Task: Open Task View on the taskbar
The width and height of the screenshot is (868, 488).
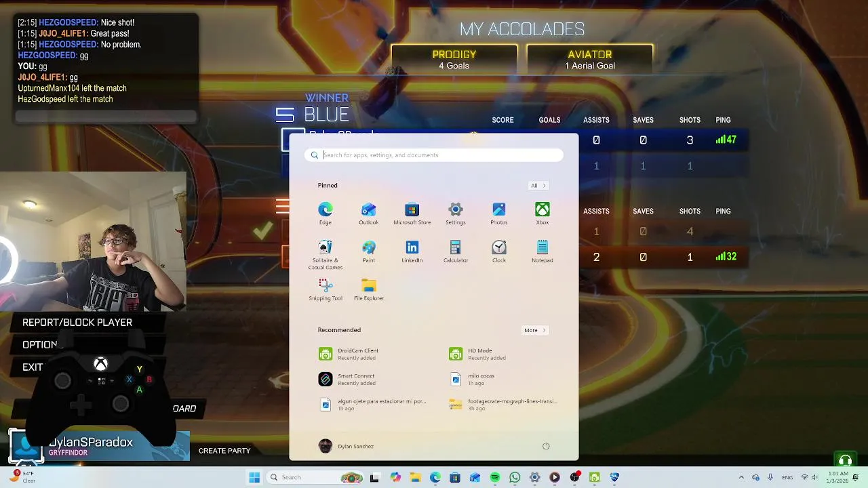Action: click(x=374, y=478)
